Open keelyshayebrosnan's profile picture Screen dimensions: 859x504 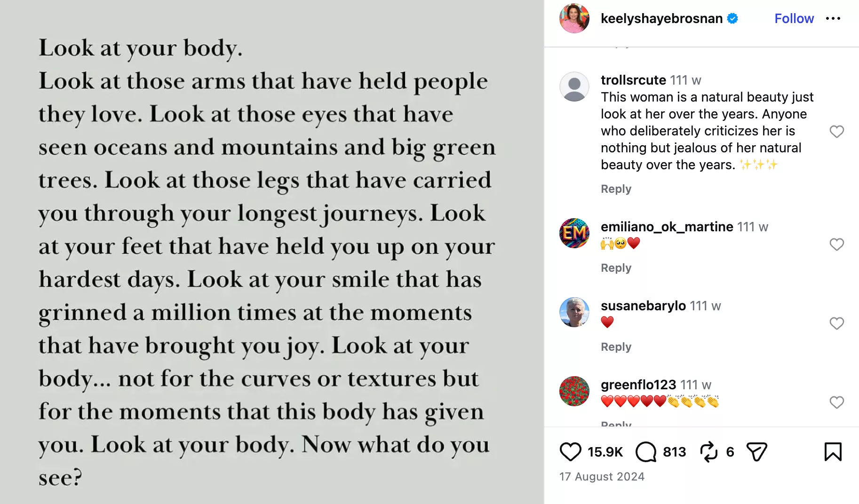coord(574,18)
